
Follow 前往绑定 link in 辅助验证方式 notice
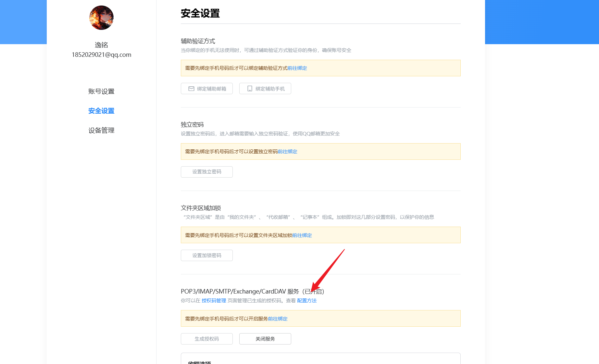click(x=297, y=68)
